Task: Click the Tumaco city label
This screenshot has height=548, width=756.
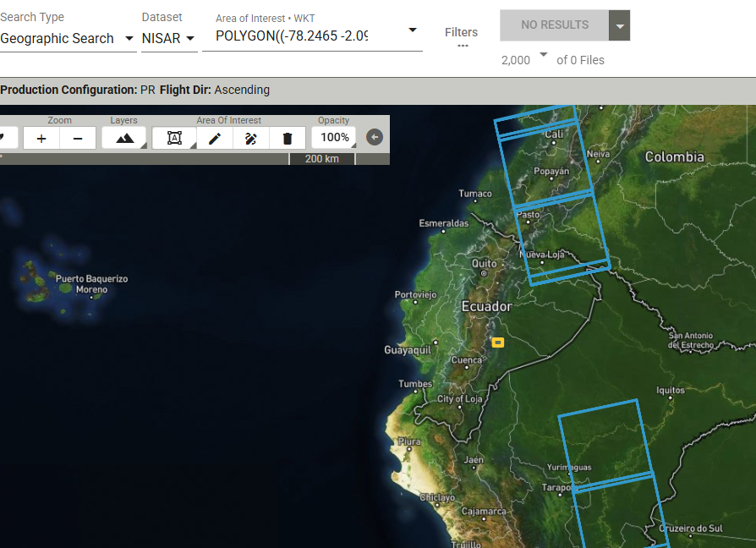Action: click(x=475, y=194)
